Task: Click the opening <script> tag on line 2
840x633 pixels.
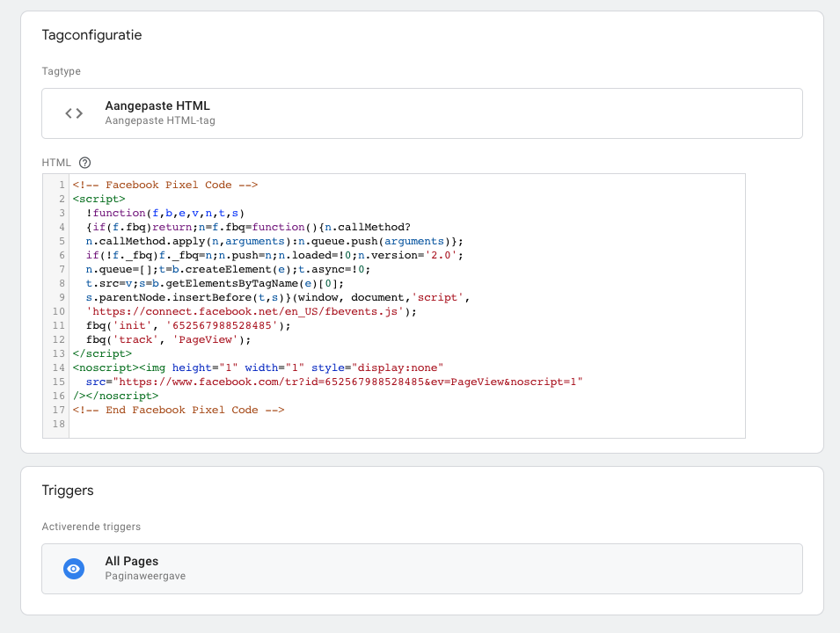Action: coord(99,199)
